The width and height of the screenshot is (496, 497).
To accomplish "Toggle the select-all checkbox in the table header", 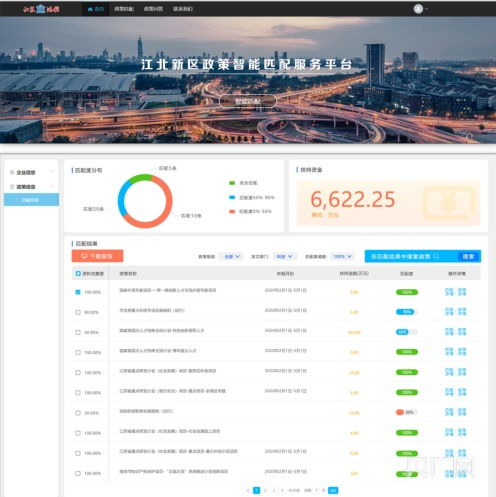I will point(78,273).
